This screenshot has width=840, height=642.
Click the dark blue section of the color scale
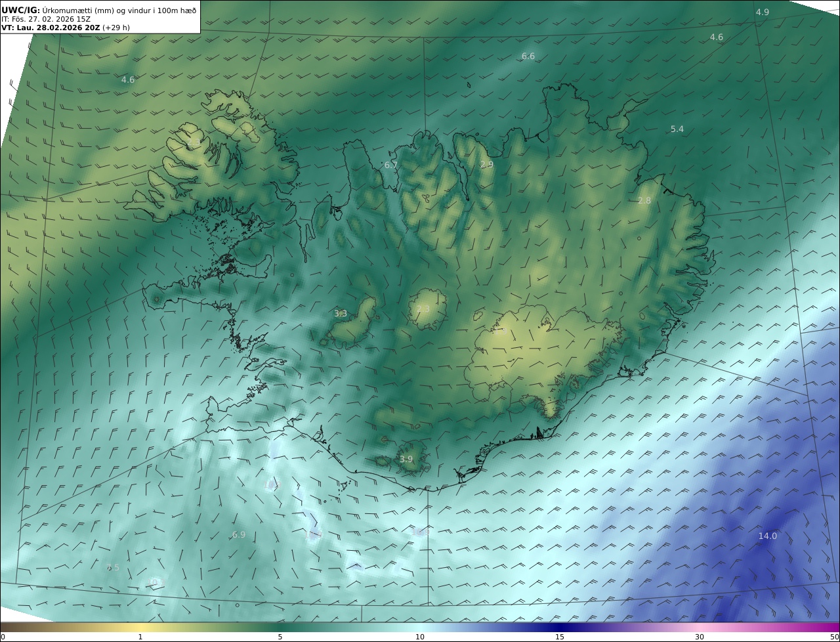(x=560, y=627)
